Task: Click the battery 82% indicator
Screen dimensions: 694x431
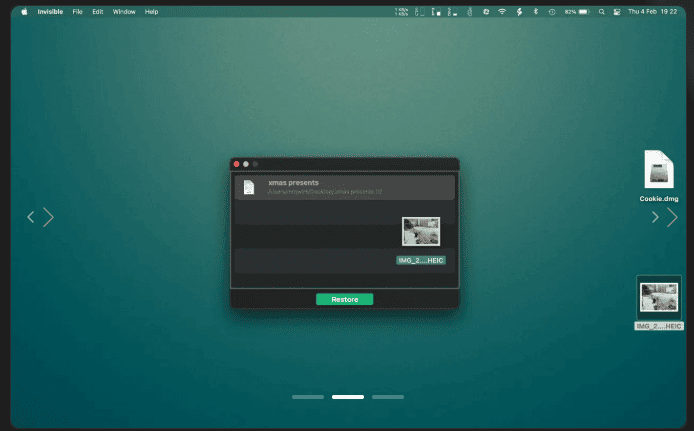Action: coord(577,12)
